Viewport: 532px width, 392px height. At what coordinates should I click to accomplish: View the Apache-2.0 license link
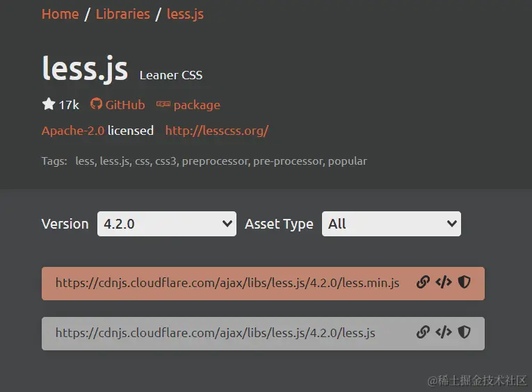(x=73, y=131)
